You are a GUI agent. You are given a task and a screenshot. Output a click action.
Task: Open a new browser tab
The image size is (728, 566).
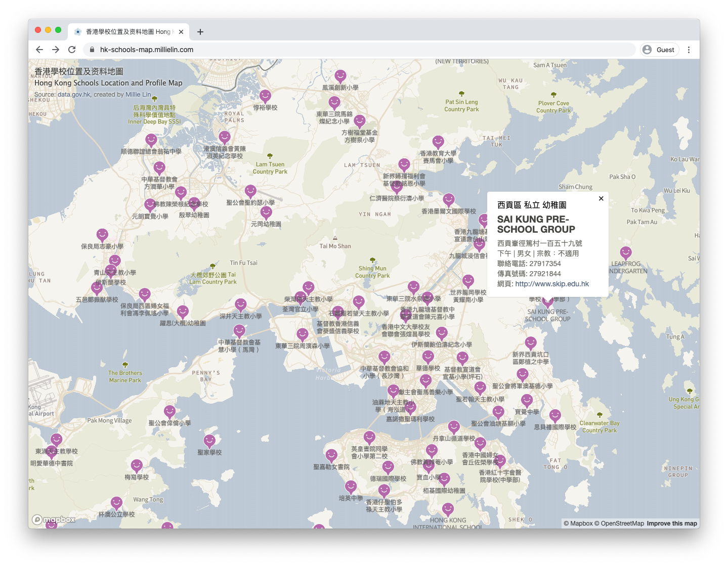pos(200,32)
